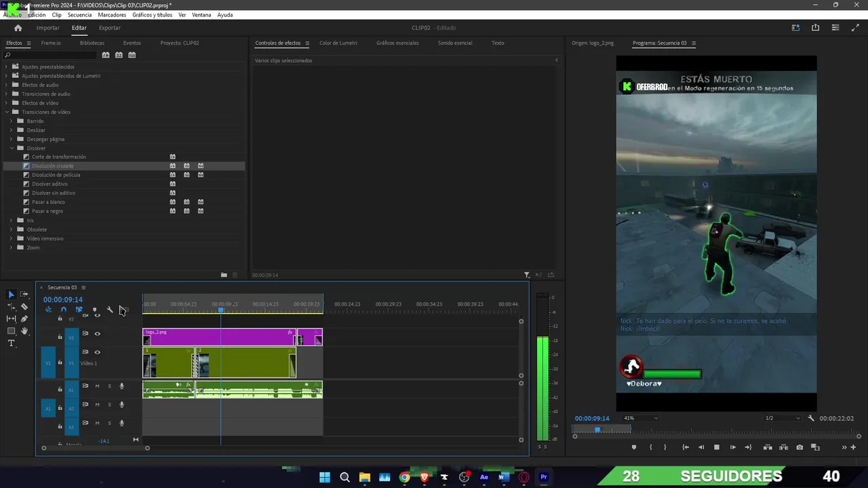Open Comparison View in Program monitor
Screen dimensions: 868x488
coord(815,447)
